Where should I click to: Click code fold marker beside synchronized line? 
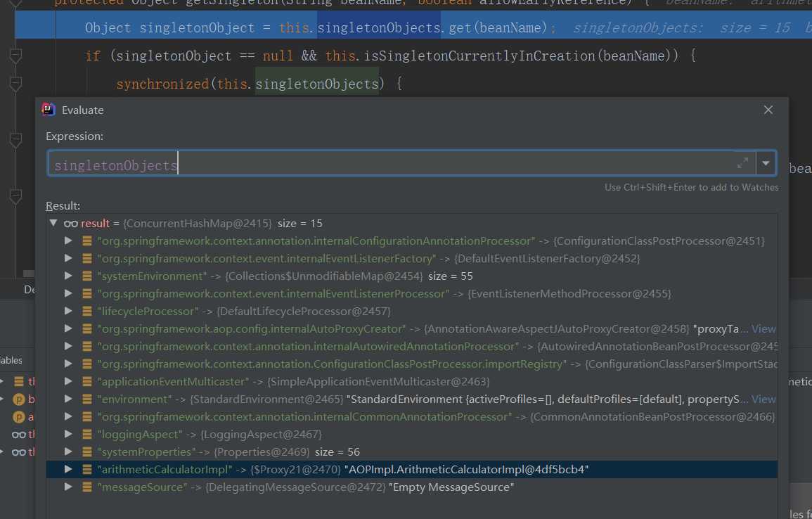(16, 84)
